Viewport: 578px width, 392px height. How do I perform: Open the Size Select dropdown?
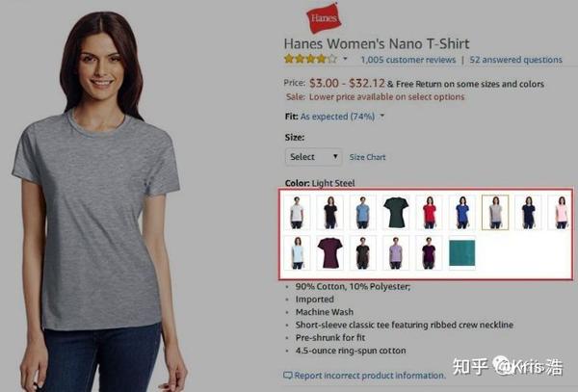(x=314, y=157)
